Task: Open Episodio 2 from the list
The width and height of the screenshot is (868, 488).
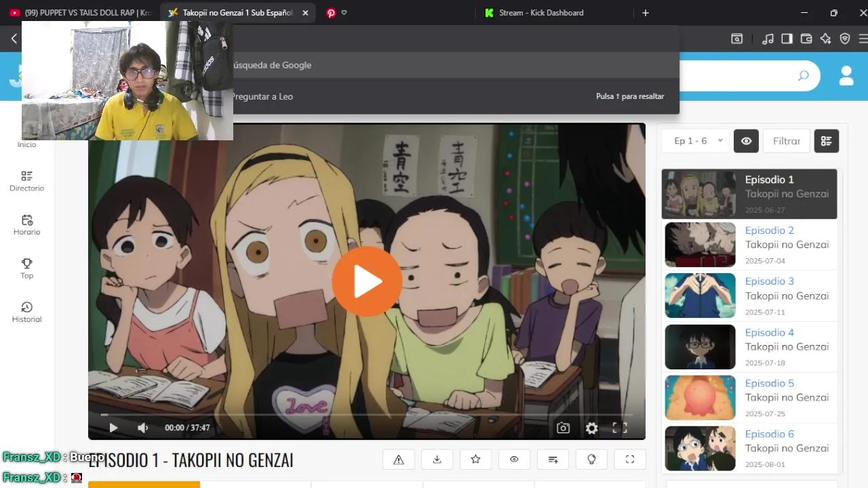Action: coord(749,245)
